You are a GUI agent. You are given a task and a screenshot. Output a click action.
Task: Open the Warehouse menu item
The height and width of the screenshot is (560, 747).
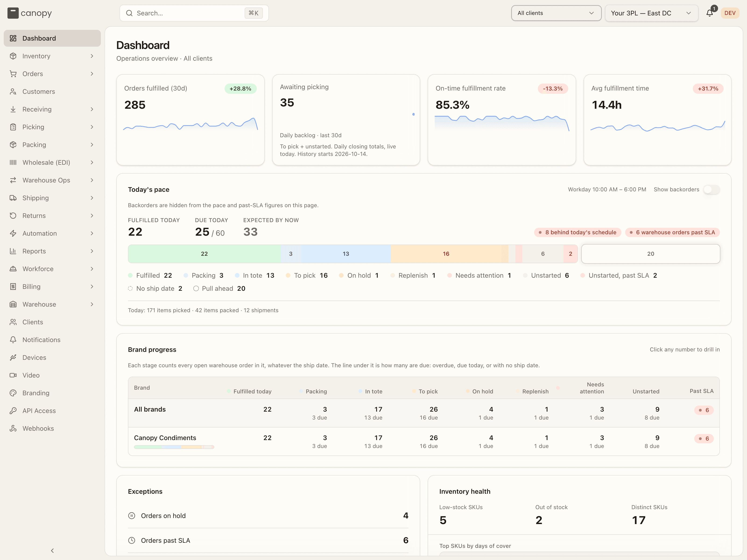52,304
